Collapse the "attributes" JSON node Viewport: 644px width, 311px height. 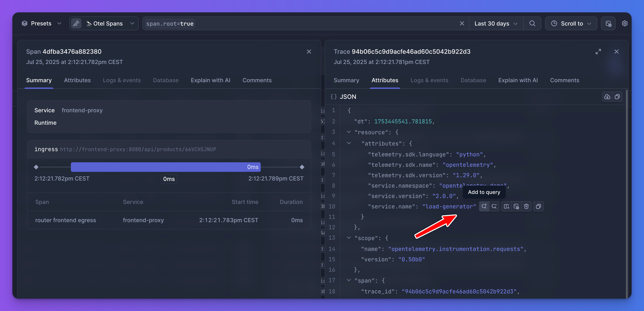(x=349, y=143)
